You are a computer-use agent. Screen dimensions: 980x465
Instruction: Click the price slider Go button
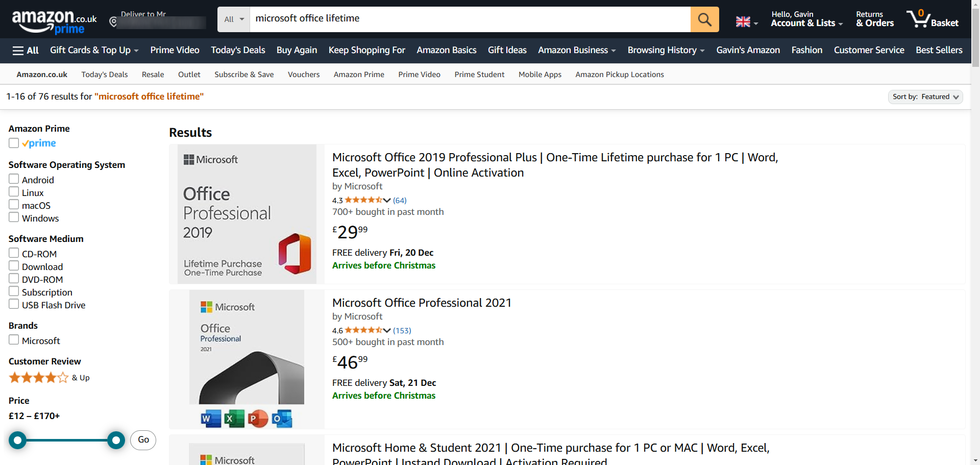tap(143, 440)
